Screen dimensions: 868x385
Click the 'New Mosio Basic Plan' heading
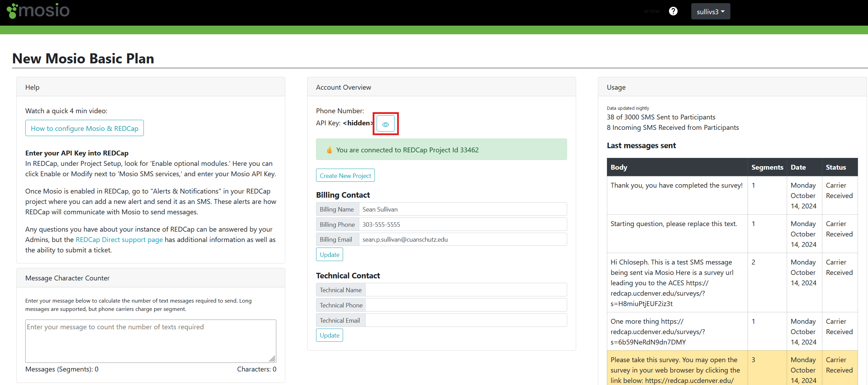click(x=83, y=58)
